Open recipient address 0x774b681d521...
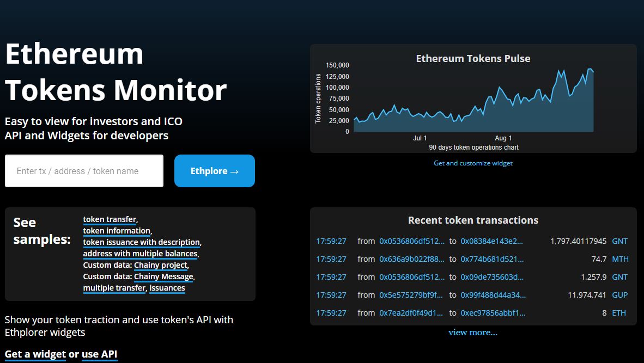 [x=492, y=259]
